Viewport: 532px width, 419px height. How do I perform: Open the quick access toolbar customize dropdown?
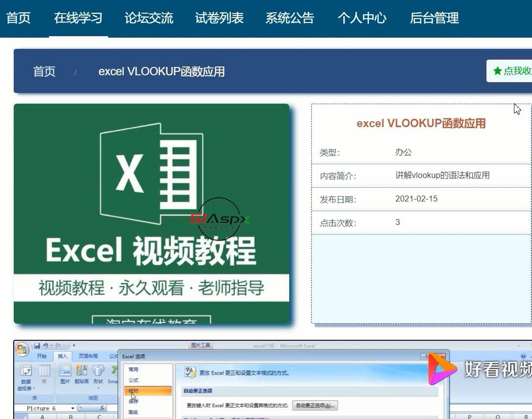[73, 346]
